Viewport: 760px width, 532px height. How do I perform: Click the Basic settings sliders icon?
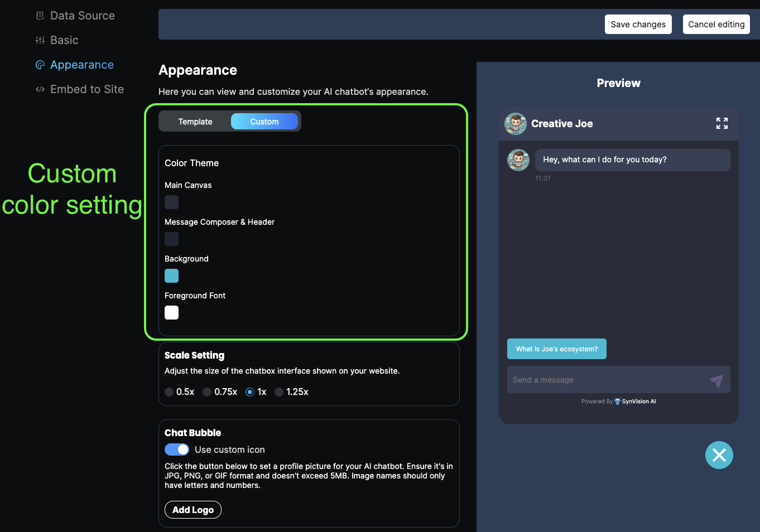[x=40, y=40]
